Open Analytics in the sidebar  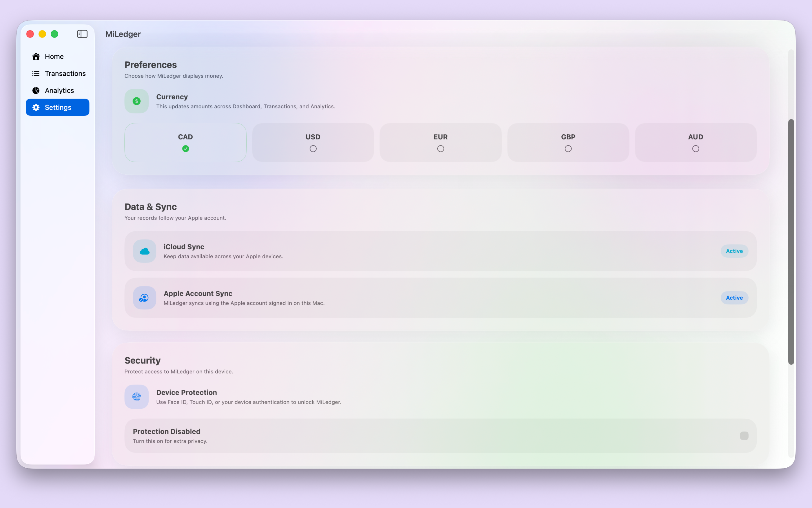(x=58, y=90)
